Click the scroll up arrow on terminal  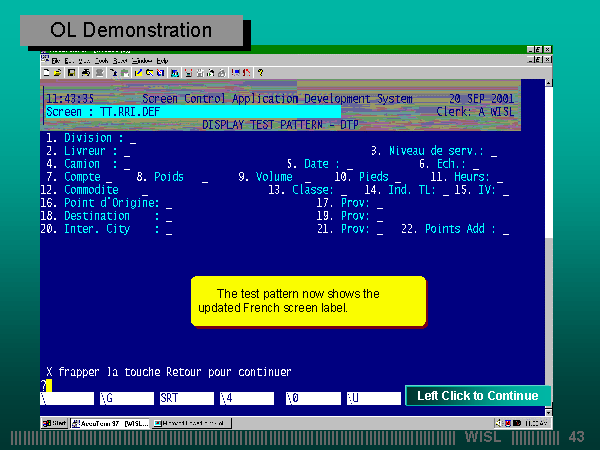tap(548, 85)
